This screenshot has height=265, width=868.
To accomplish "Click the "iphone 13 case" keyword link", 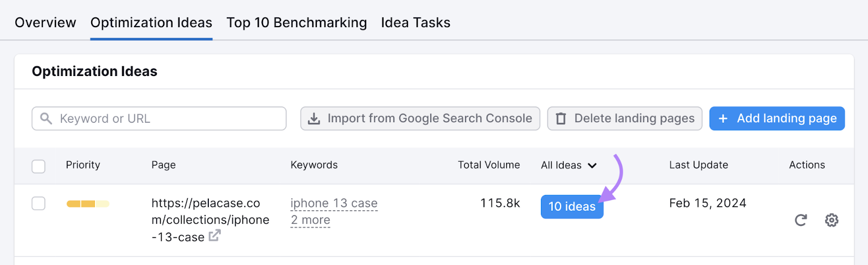I will pos(334,203).
